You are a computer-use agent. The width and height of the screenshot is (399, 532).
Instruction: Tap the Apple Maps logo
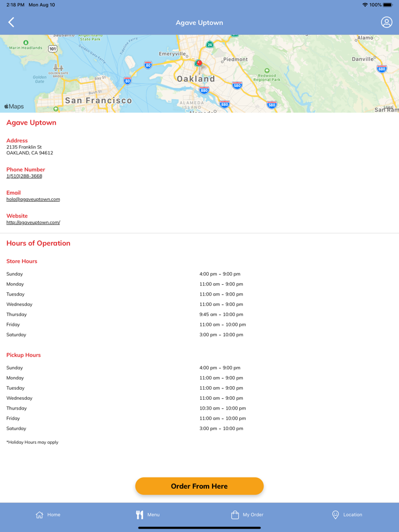tap(14, 107)
